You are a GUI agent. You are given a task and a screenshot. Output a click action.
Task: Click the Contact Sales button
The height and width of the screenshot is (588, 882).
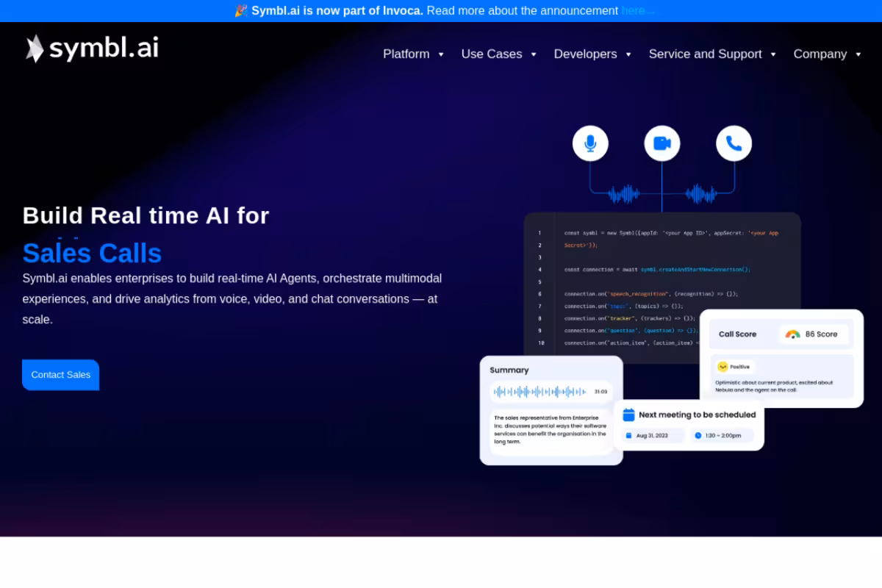tap(60, 375)
